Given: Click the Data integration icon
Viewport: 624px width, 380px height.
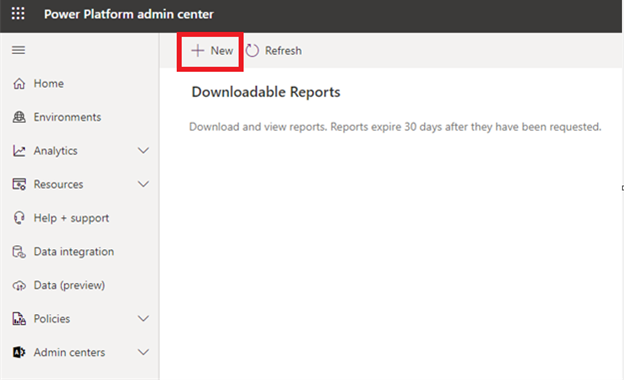Looking at the screenshot, I should [19, 251].
